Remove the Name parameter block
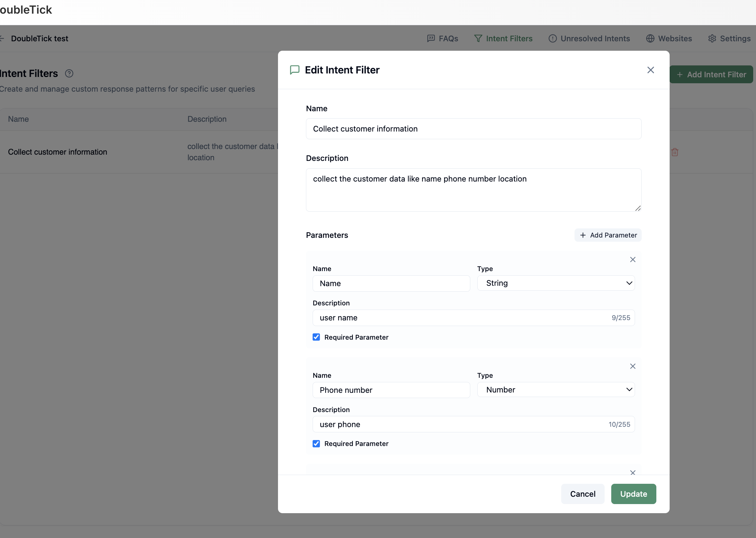The width and height of the screenshot is (756, 538). [x=633, y=260]
